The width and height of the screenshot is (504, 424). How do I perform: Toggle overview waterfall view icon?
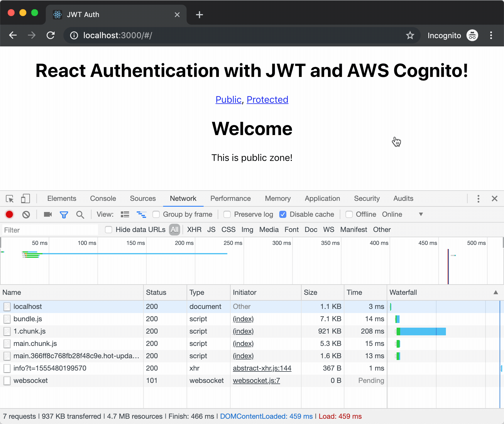(141, 215)
